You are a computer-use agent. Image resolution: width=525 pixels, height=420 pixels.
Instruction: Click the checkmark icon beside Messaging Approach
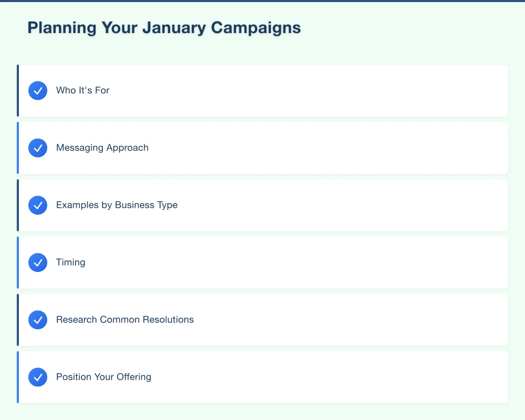37,148
